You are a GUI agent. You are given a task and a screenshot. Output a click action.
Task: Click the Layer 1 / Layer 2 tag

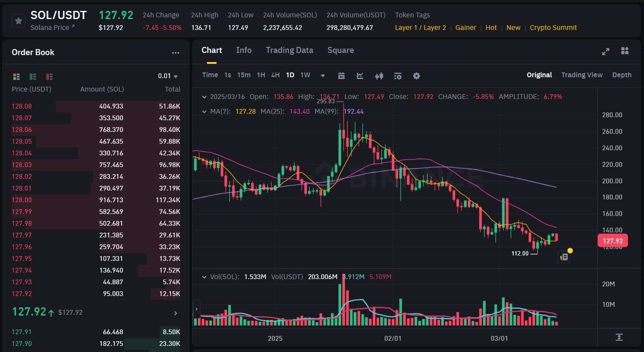421,28
